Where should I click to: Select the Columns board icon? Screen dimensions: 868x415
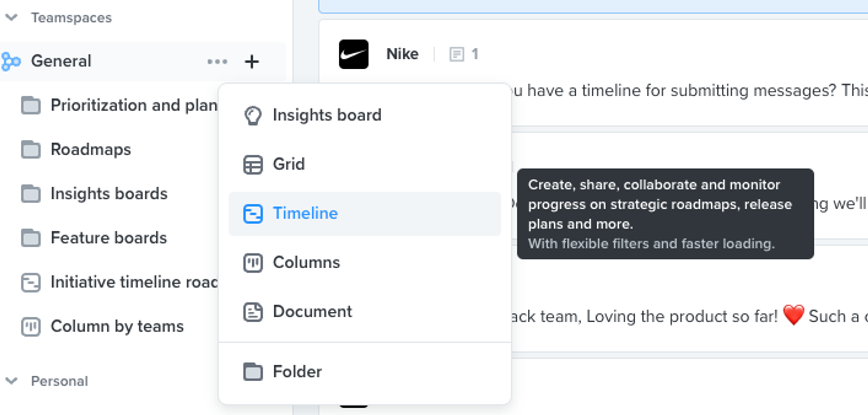tap(254, 263)
